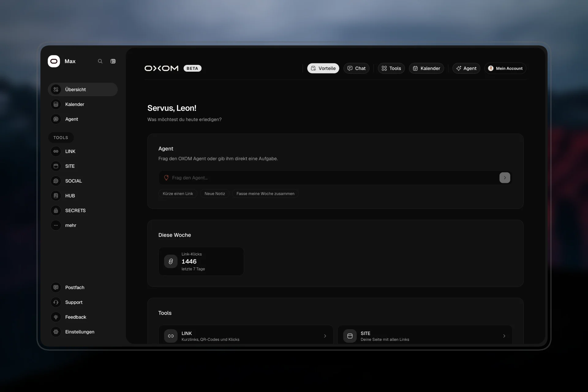The image size is (588, 392).
Task: Expand the LINK tool card chevron
Action: 325,336
